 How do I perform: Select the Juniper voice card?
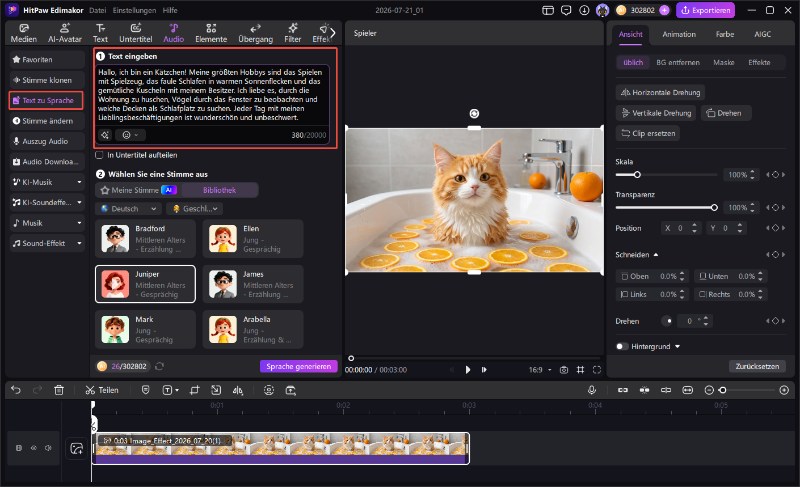click(x=145, y=284)
